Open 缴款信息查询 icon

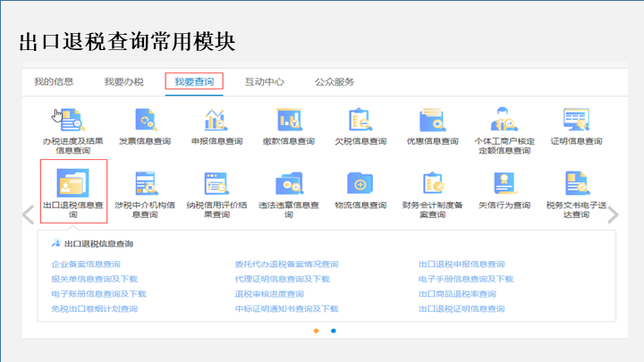click(289, 120)
